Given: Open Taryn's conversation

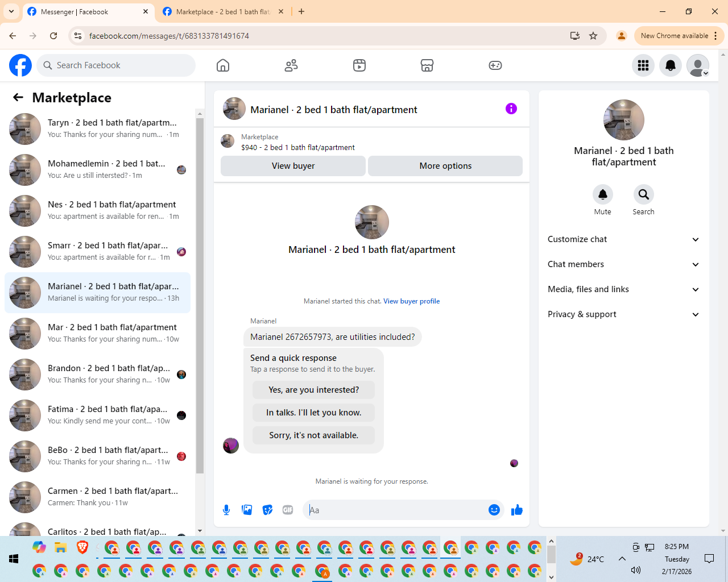Looking at the screenshot, I should point(97,129).
